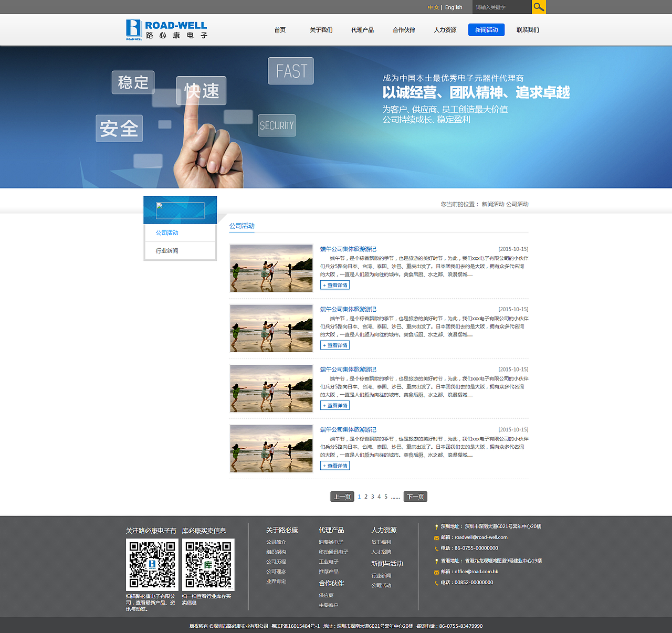The image size is (672, 633).
Task: Open the footer link 工业电子
Action: [x=329, y=562]
